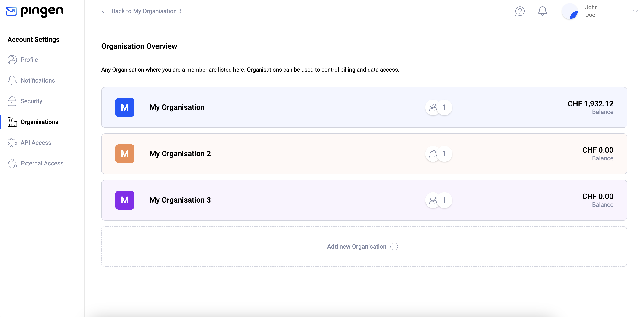Image resolution: width=644 pixels, height=317 pixels.
Task: Click member count 1 on My Organisation 3
Action: click(x=444, y=200)
